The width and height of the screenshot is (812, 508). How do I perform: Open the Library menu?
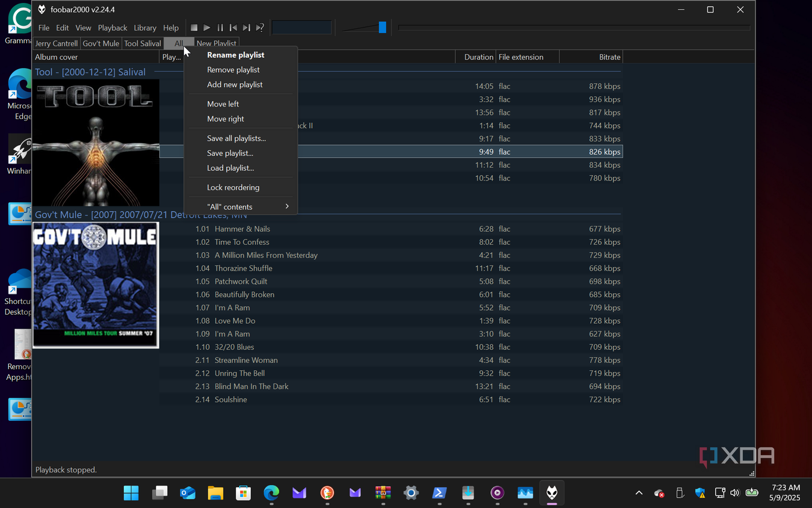[x=145, y=28]
